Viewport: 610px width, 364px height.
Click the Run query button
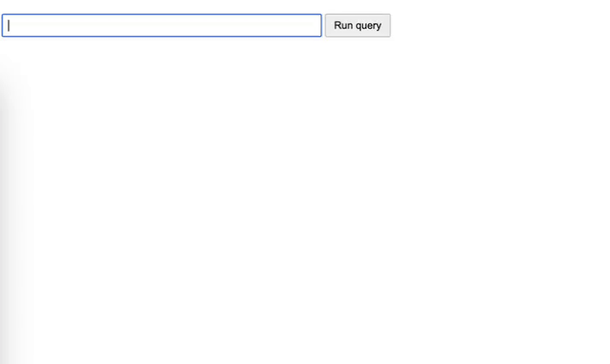(357, 26)
